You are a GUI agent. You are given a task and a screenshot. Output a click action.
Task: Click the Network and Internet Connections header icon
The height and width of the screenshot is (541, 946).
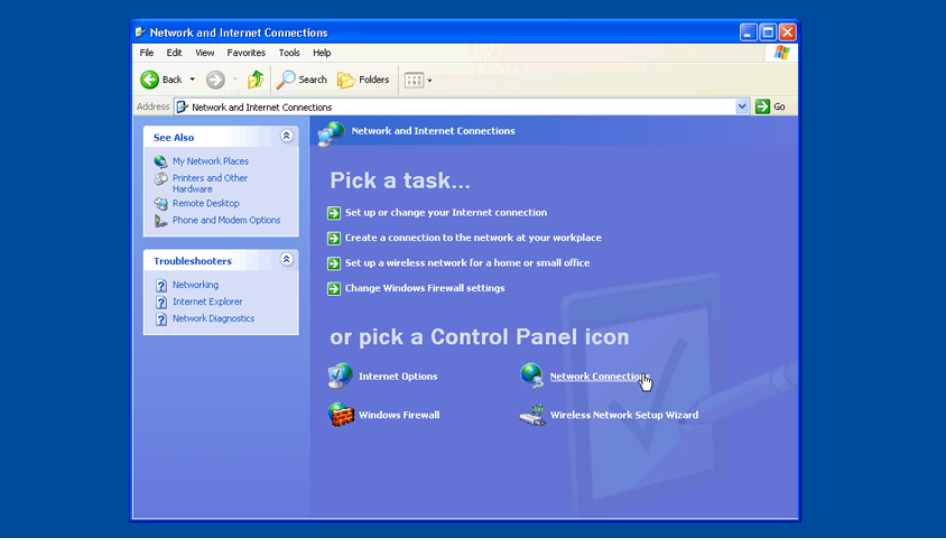point(331,133)
